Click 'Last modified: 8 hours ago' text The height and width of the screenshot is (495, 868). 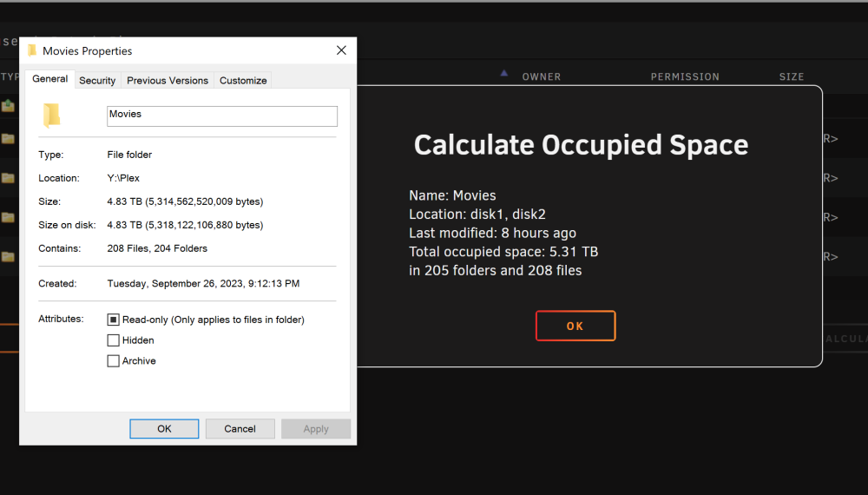[x=493, y=233]
